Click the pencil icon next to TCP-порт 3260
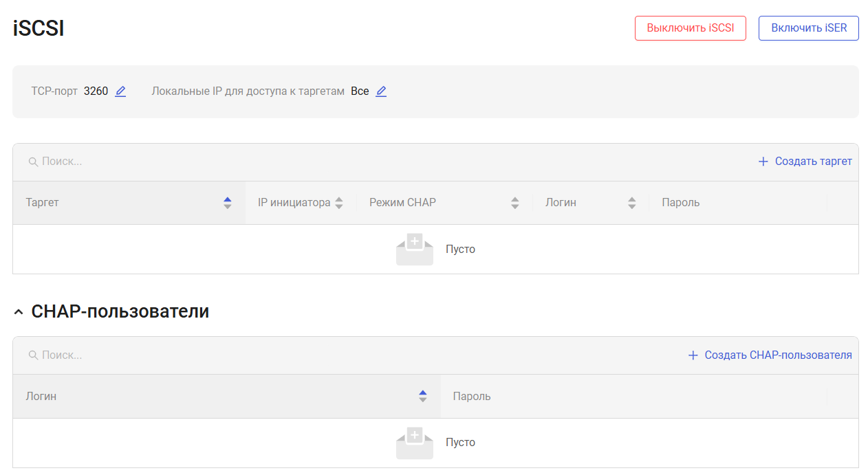The image size is (868, 475). point(120,91)
